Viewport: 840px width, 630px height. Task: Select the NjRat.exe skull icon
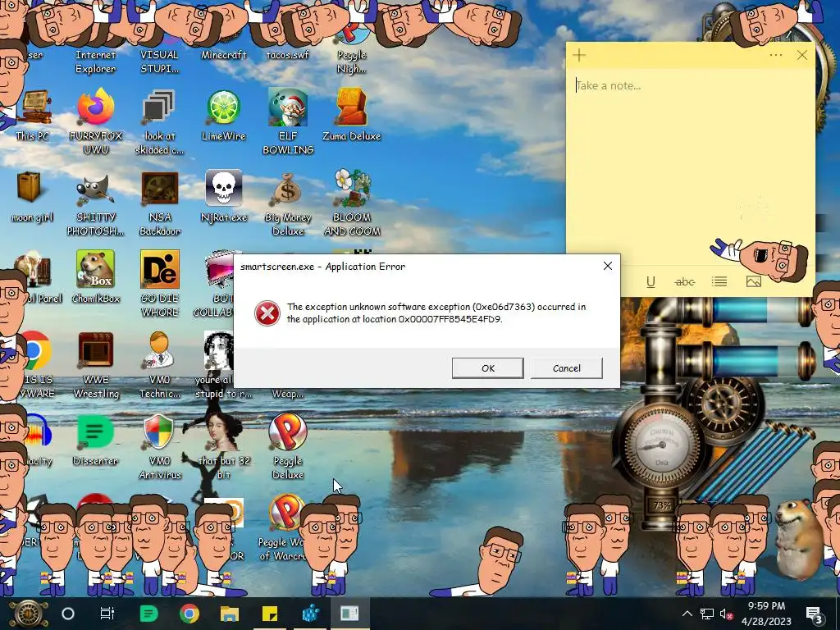click(x=223, y=196)
